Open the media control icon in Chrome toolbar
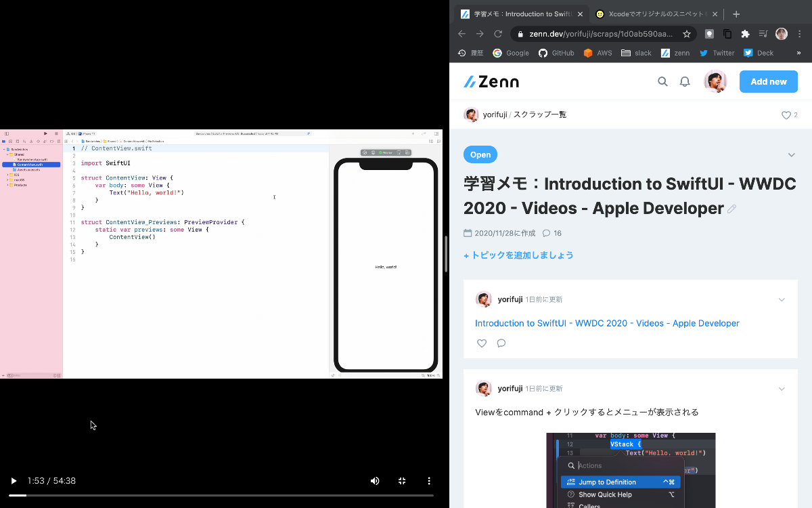The height and width of the screenshot is (508, 812). 763,34
